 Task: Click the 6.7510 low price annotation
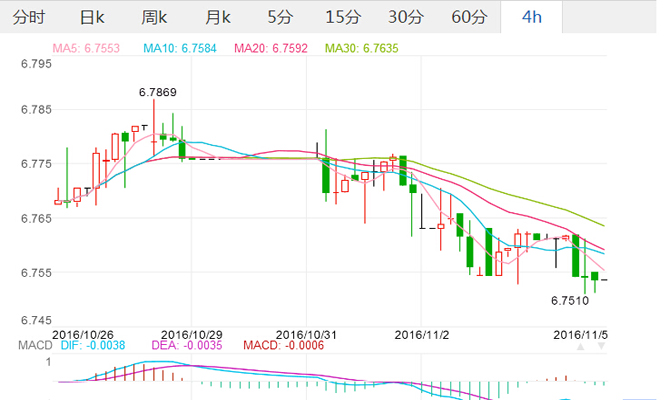coord(572,299)
